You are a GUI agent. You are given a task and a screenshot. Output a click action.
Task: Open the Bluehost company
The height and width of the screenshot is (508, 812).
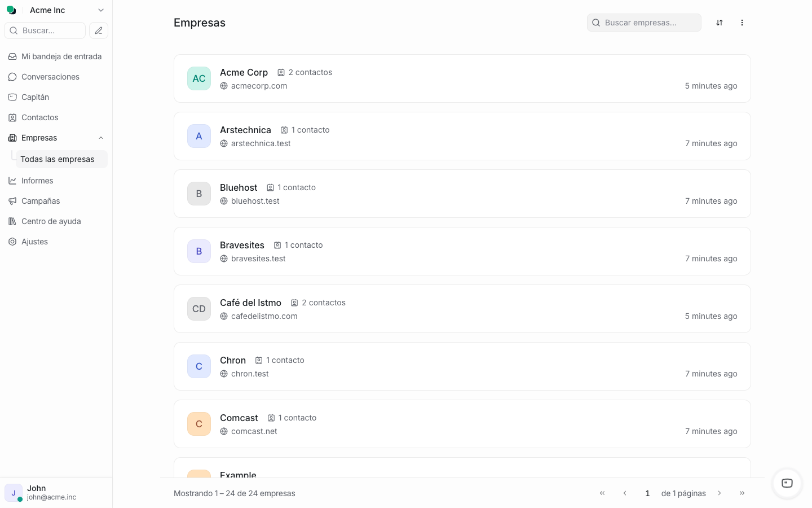pos(462,194)
